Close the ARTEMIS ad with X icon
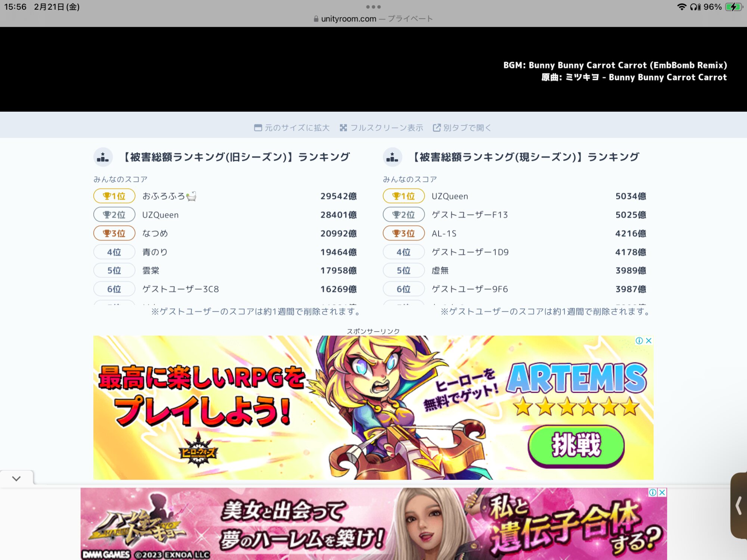 (x=649, y=340)
